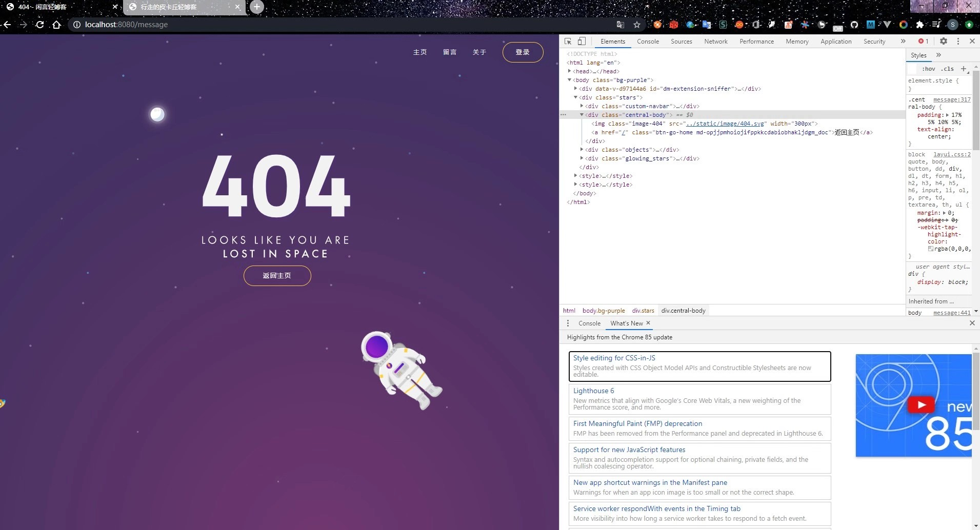The width and height of the screenshot is (980, 530).
Task: Go back with the browser back arrow
Action: tap(7, 25)
